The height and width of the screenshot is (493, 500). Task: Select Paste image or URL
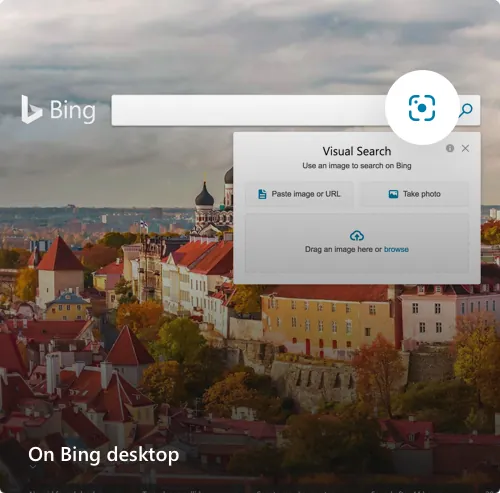[299, 194]
